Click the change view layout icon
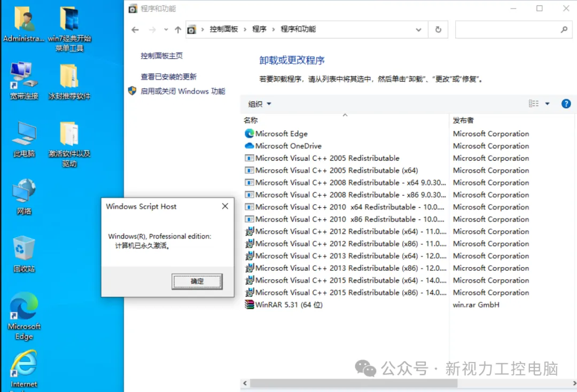Viewport: 577px width, 392px height. pyautogui.click(x=534, y=104)
